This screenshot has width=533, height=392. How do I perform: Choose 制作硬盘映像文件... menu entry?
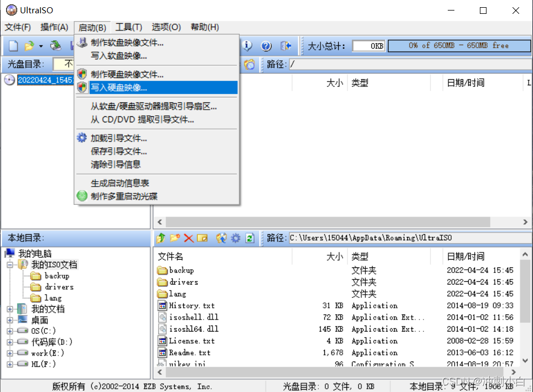point(157,74)
